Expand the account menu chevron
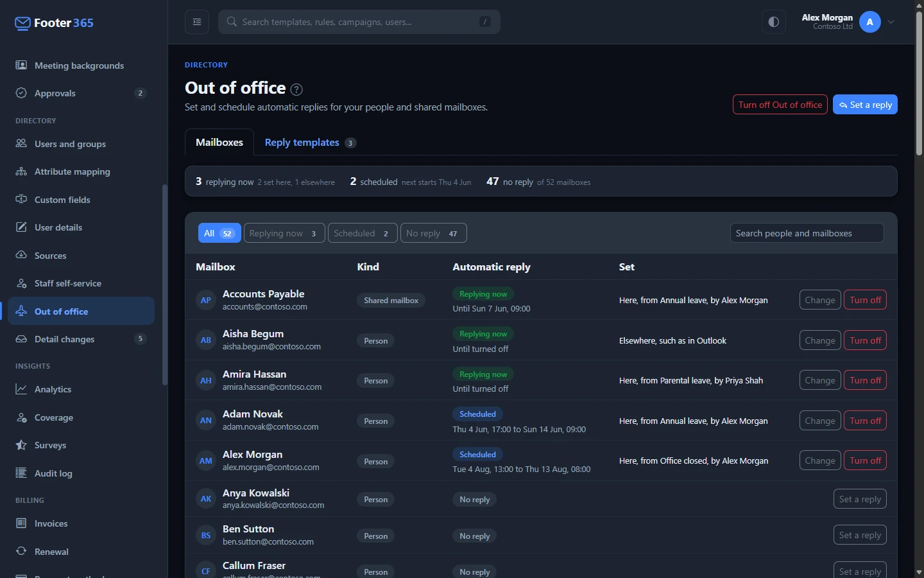This screenshot has width=924, height=578. click(891, 22)
